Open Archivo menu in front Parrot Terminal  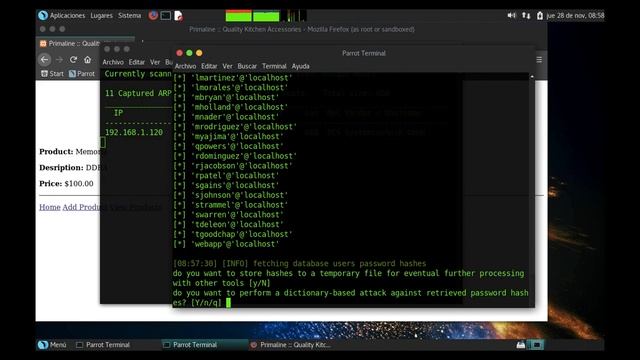[185, 66]
